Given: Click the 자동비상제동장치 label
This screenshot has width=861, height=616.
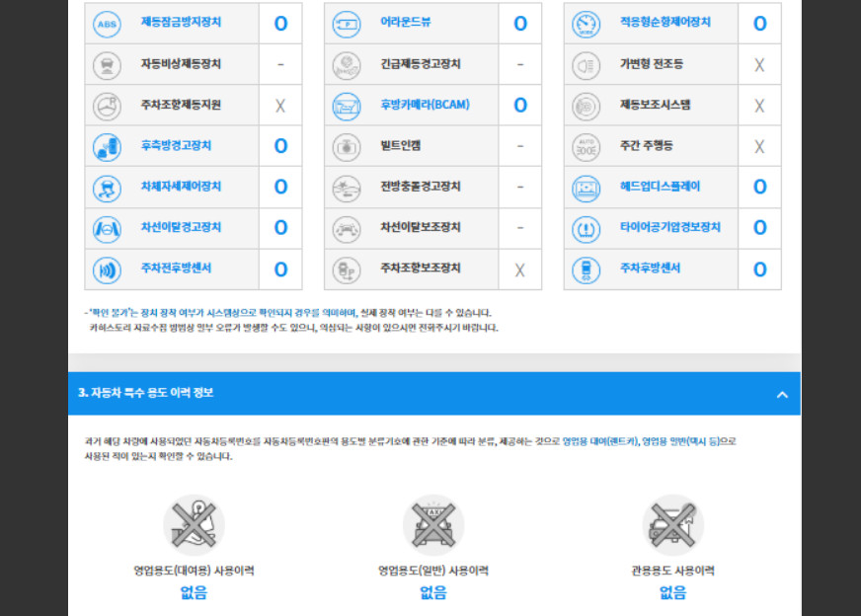Looking at the screenshot, I should [181, 64].
